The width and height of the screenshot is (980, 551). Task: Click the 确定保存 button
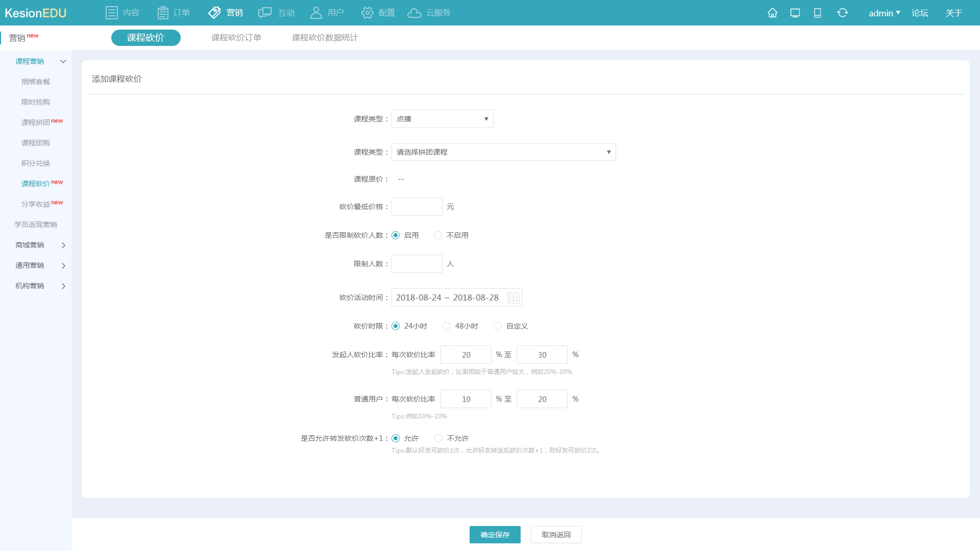pyautogui.click(x=495, y=535)
